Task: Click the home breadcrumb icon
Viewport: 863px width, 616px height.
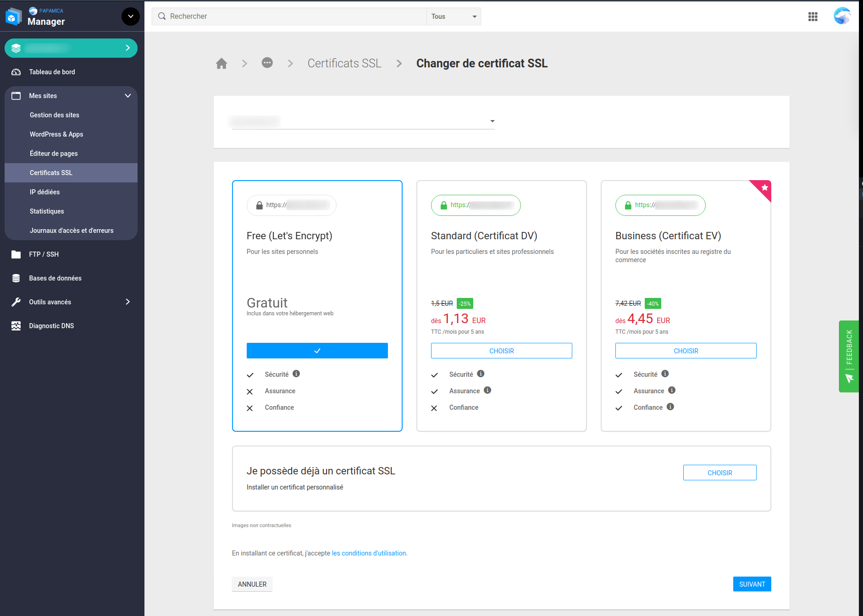Action: point(221,63)
